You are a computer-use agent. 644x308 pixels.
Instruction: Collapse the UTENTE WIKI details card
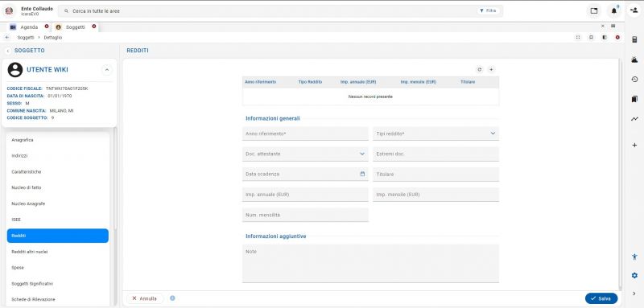pyautogui.click(x=107, y=70)
